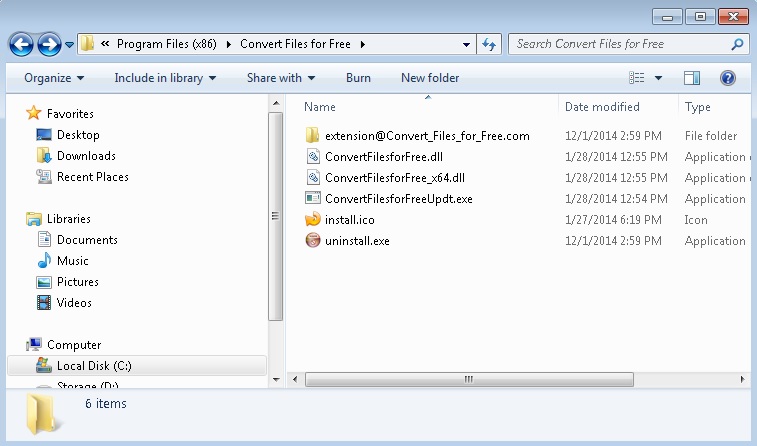Go back with the Back arrow button
The image size is (757, 446).
point(21,45)
